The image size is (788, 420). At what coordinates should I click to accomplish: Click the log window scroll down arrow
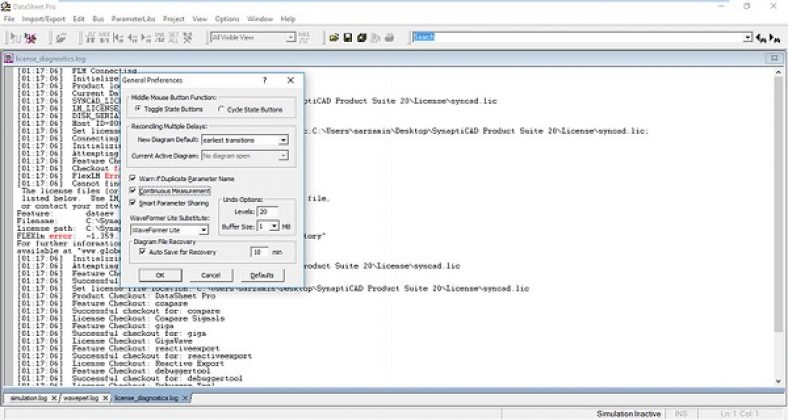pos(779,381)
